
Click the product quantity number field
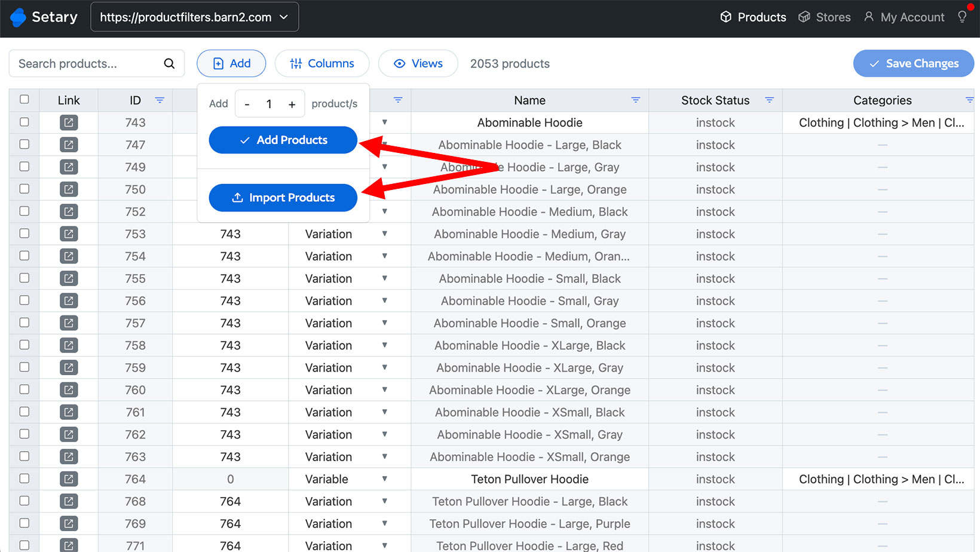tap(269, 104)
